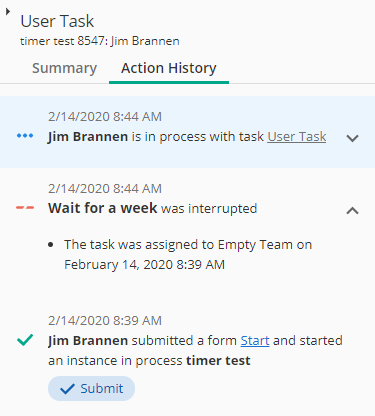Expand the Jim Brannen in process entry

coord(352,138)
